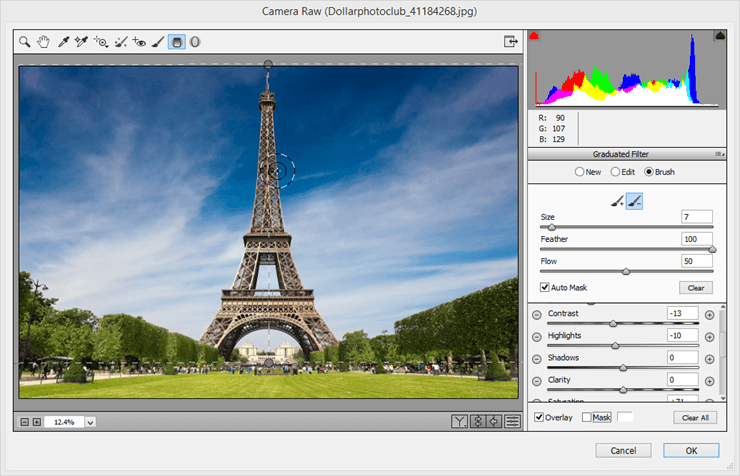Select the White Balance eyedropper tool
740x476 pixels.
click(63, 42)
